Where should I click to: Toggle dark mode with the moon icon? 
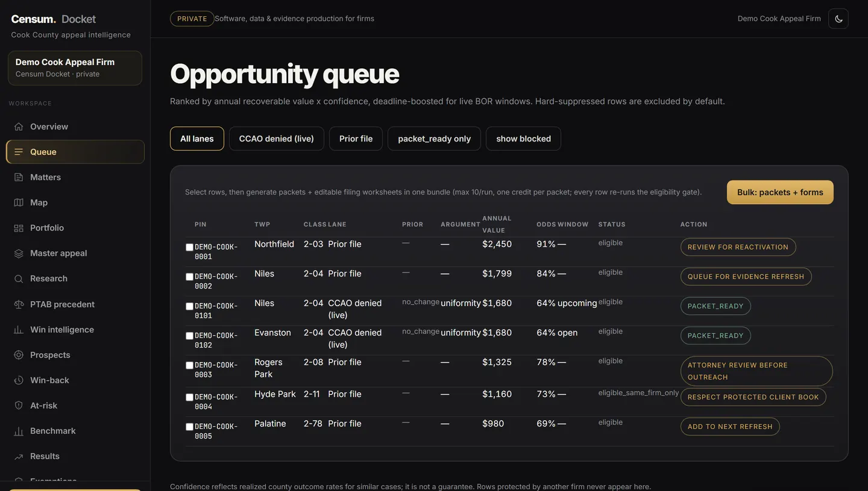838,19
